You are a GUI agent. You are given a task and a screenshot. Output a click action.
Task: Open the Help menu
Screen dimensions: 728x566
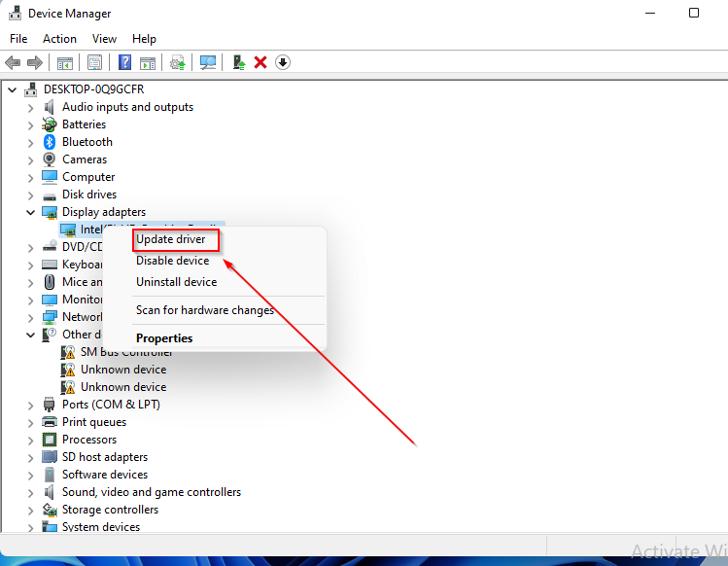click(x=144, y=39)
